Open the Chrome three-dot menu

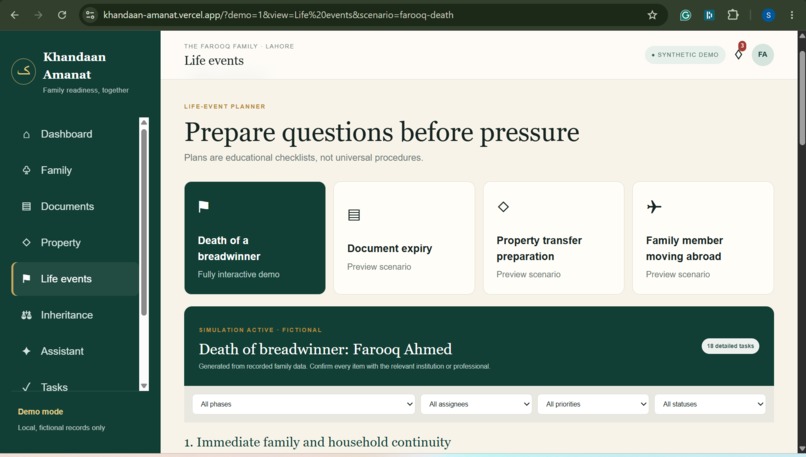[792, 15]
